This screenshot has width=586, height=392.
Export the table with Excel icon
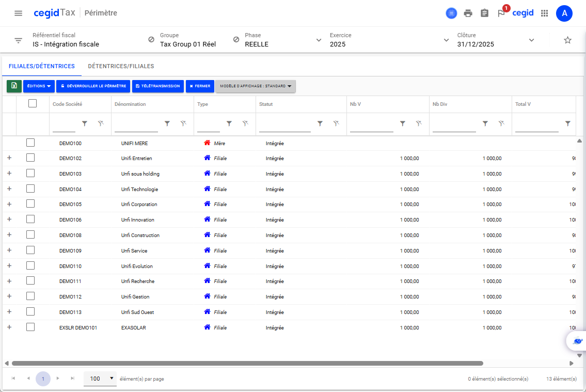14,86
